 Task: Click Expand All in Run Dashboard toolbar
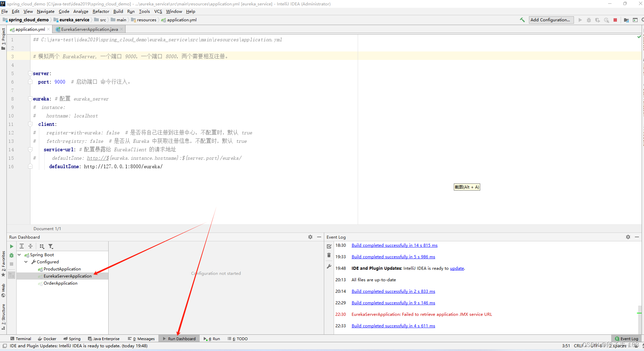click(x=22, y=246)
